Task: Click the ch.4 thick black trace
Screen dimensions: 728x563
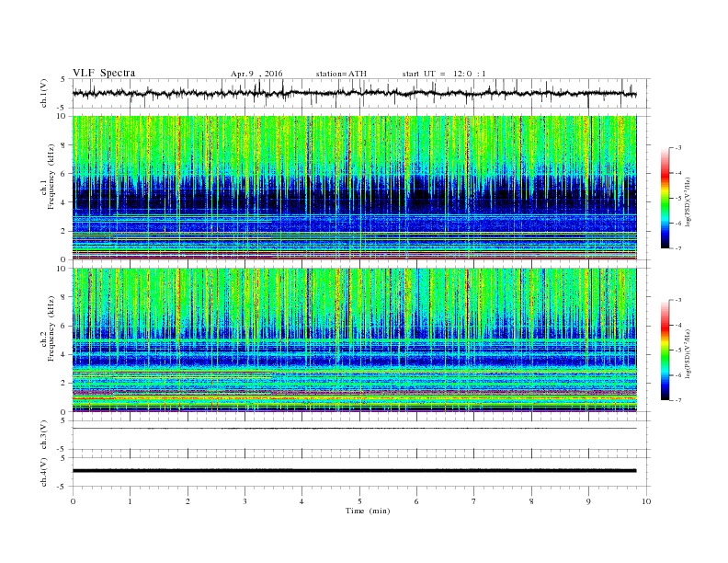Action: pos(354,471)
